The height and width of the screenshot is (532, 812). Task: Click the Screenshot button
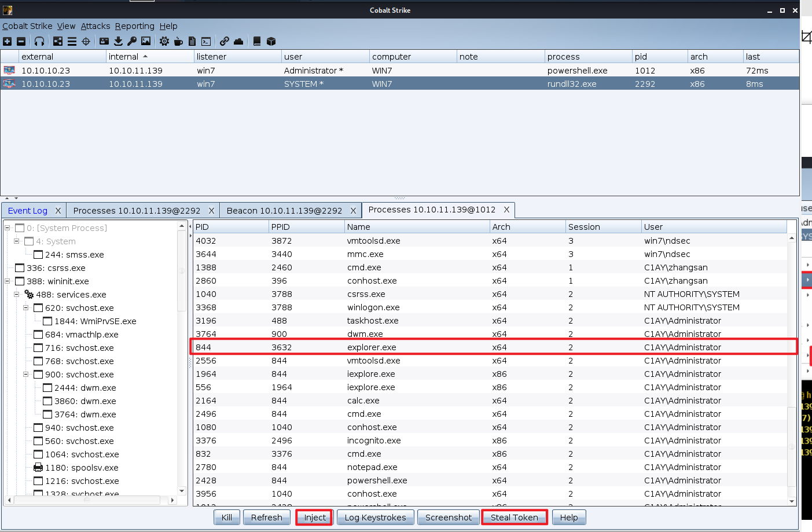(x=449, y=518)
